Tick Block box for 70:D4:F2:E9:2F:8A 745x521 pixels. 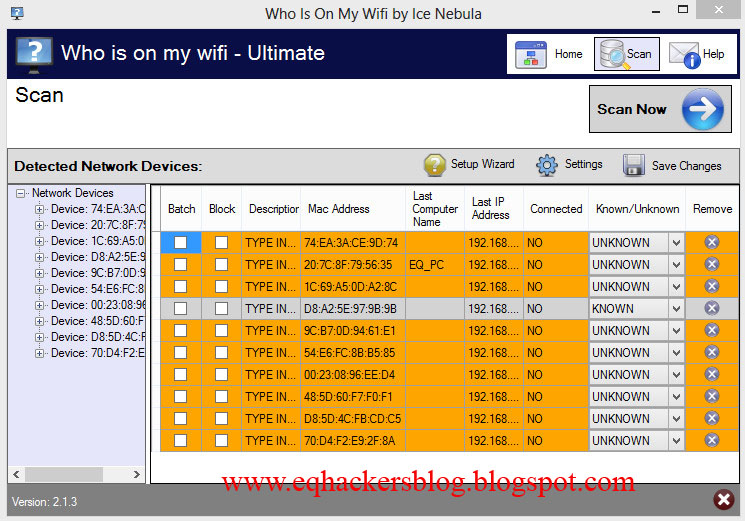pyautogui.click(x=221, y=441)
